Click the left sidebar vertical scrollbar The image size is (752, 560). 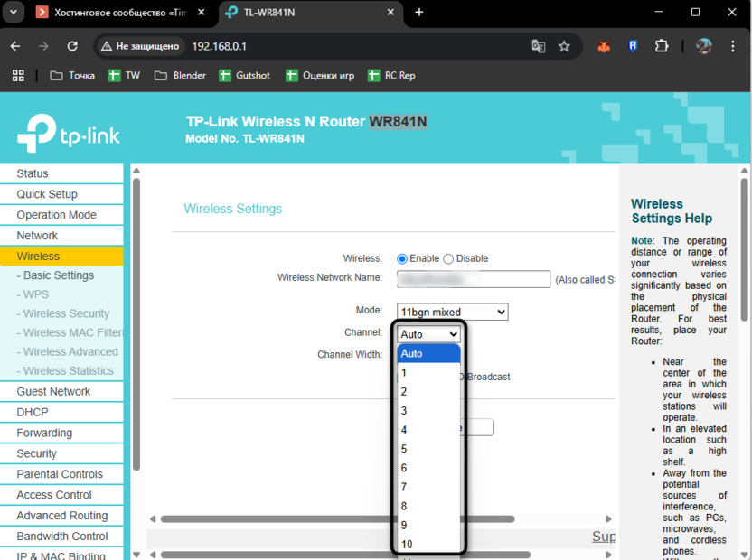136,324
